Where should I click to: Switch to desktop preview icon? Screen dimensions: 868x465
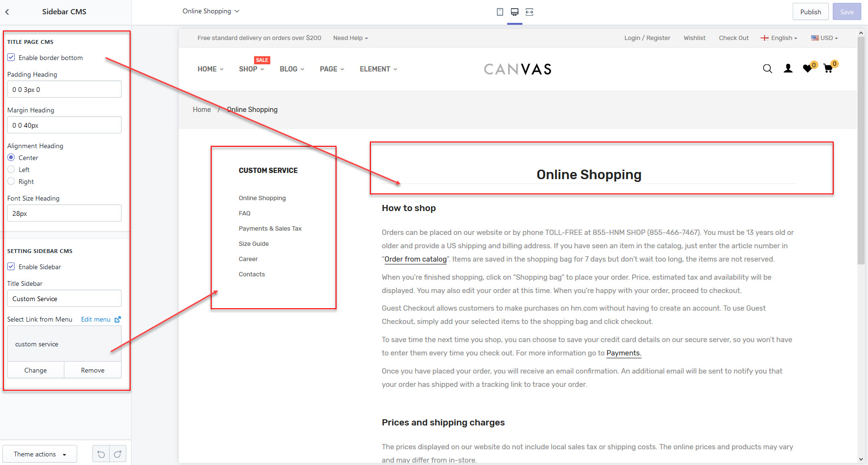[x=515, y=12]
